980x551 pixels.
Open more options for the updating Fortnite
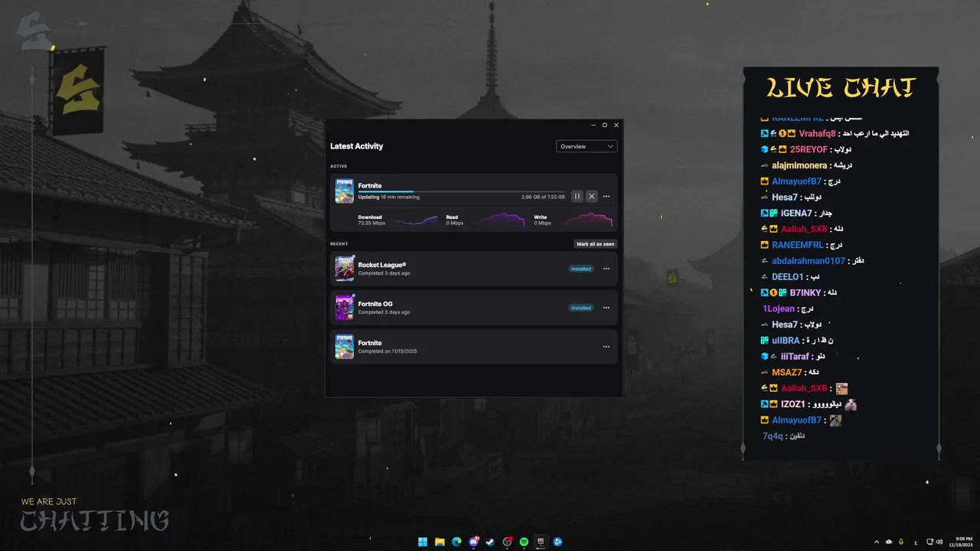coord(606,197)
